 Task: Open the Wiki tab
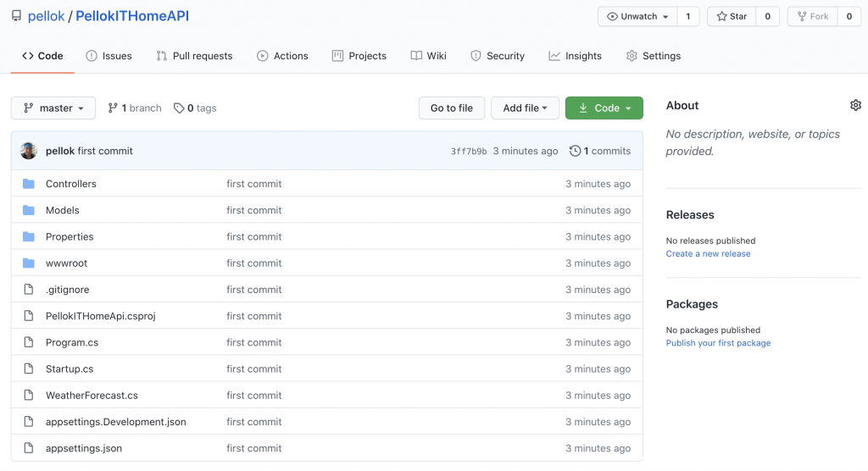[428, 56]
